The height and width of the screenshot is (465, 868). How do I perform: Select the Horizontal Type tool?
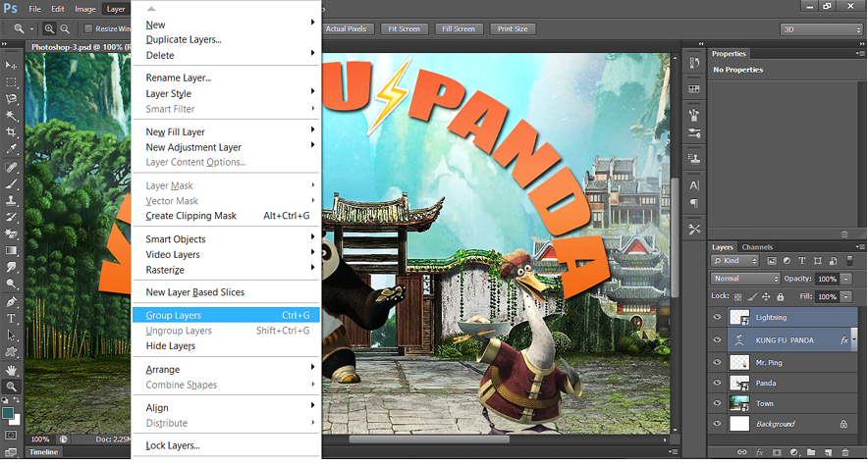(11, 319)
